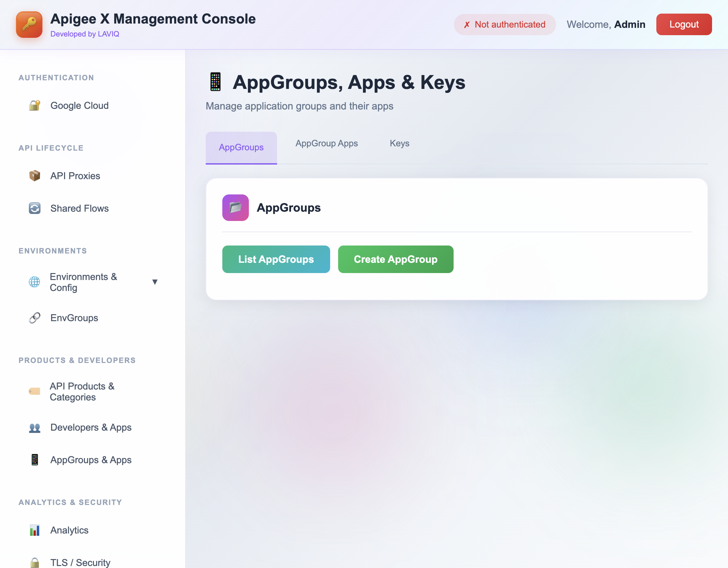Open the TLS / Security settings link
This screenshot has width=728, height=568.
(80, 562)
